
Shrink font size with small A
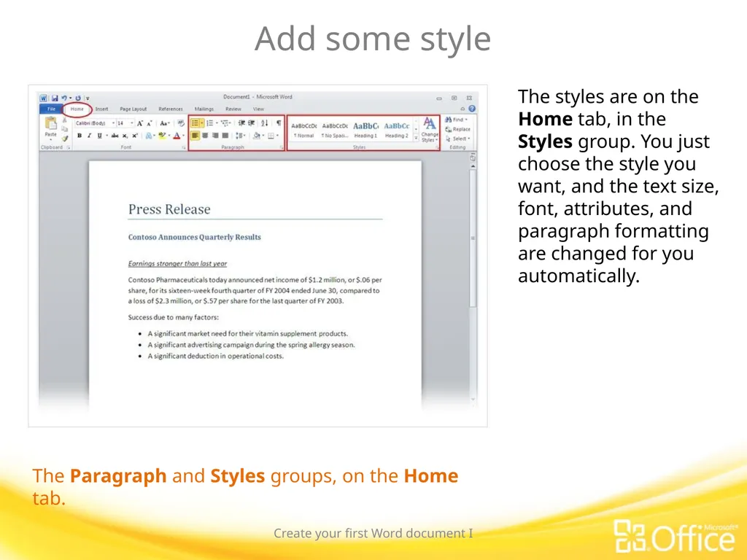coord(149,123)
